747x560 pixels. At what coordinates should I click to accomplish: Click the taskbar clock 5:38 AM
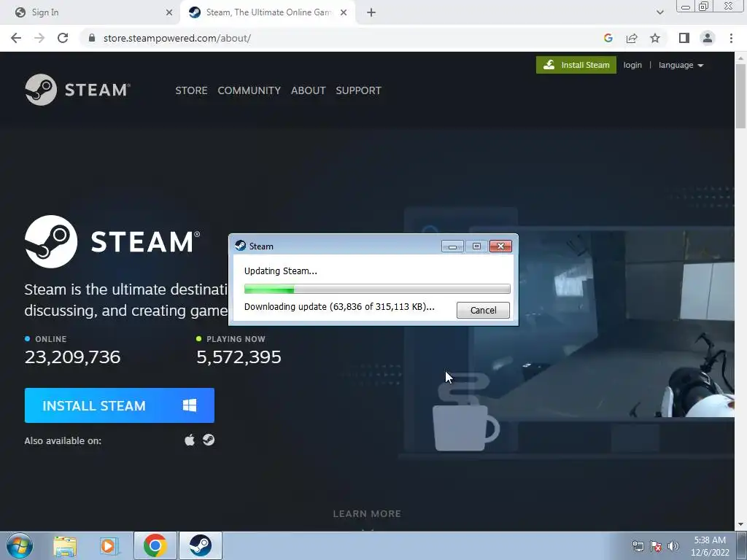point(710,546)
